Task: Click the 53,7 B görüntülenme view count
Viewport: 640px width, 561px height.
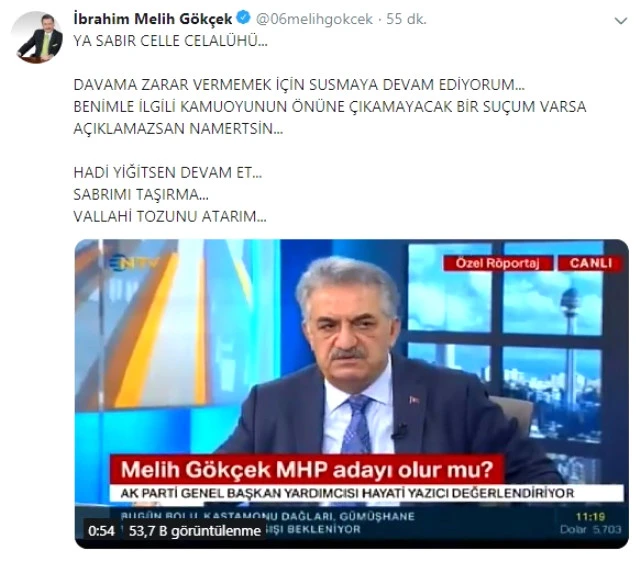Action: point(195,531)
